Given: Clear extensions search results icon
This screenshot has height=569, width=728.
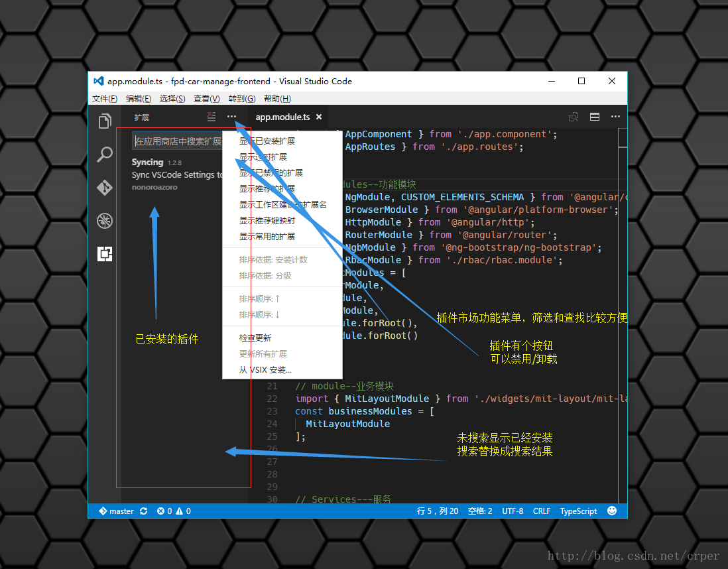Looking at the screenshot, I should coord(212,117).
